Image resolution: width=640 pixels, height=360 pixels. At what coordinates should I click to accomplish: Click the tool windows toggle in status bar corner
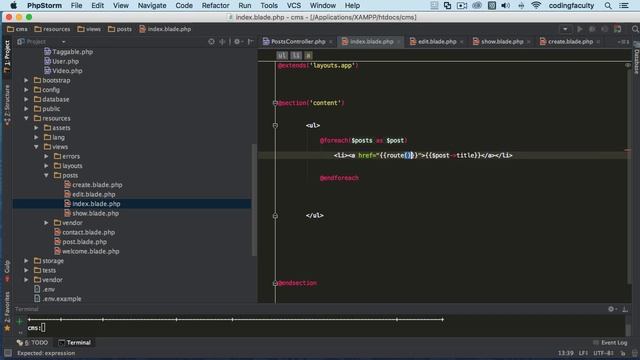click(7, 353)
